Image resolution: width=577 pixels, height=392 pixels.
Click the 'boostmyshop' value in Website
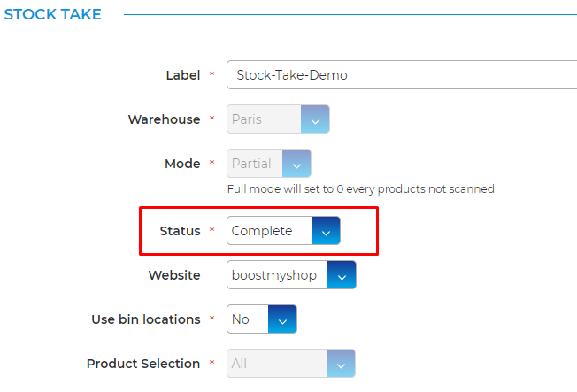[274, 275]
